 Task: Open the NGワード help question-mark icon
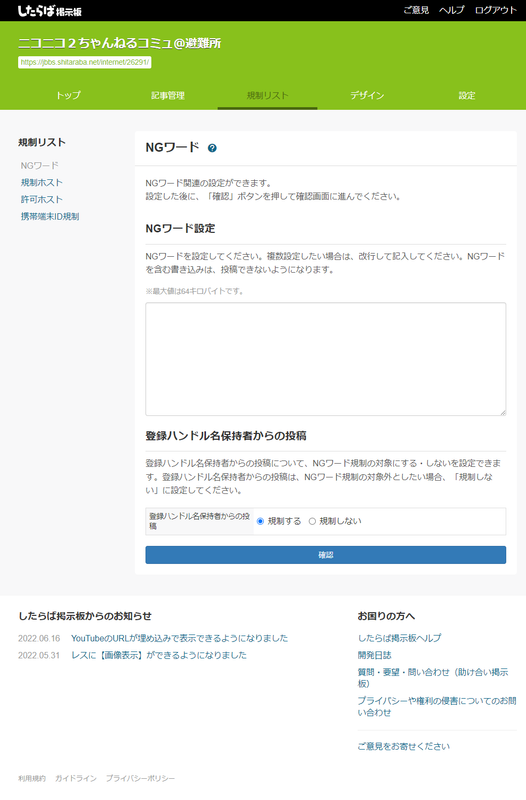(212, 148)
